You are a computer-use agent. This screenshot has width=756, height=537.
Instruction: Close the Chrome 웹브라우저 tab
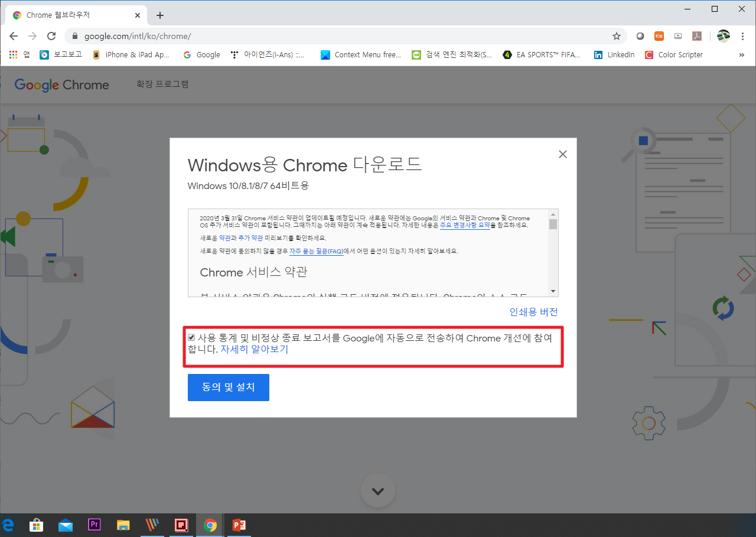[x=136, y=15]
